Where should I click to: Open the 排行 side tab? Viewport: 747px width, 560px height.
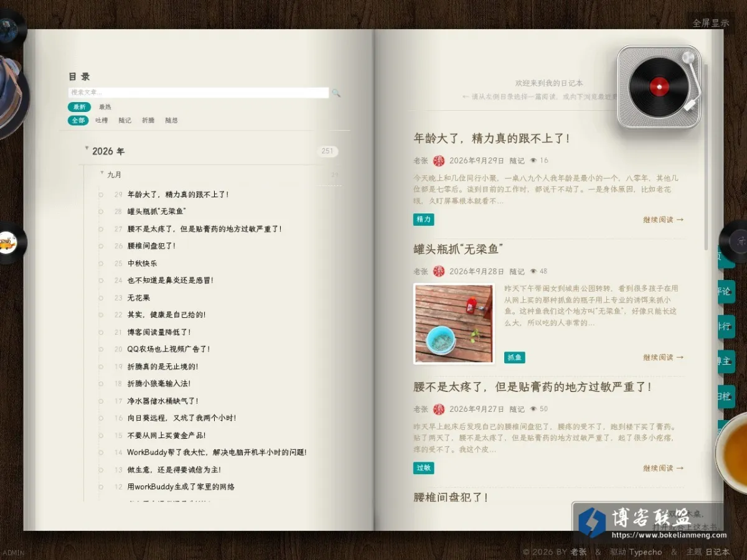point(726,326)
